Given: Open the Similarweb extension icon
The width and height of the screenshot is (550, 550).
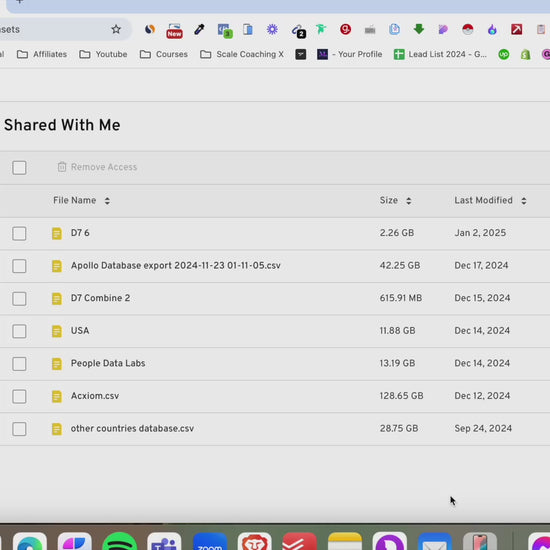Looking at the screenshot, I should coord(150,29).
